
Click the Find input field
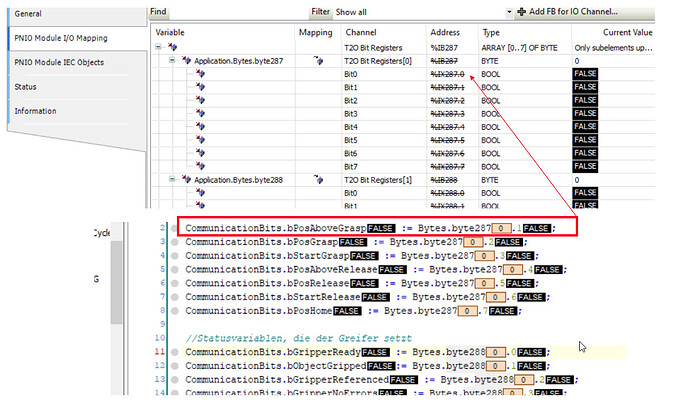[240, 12]
